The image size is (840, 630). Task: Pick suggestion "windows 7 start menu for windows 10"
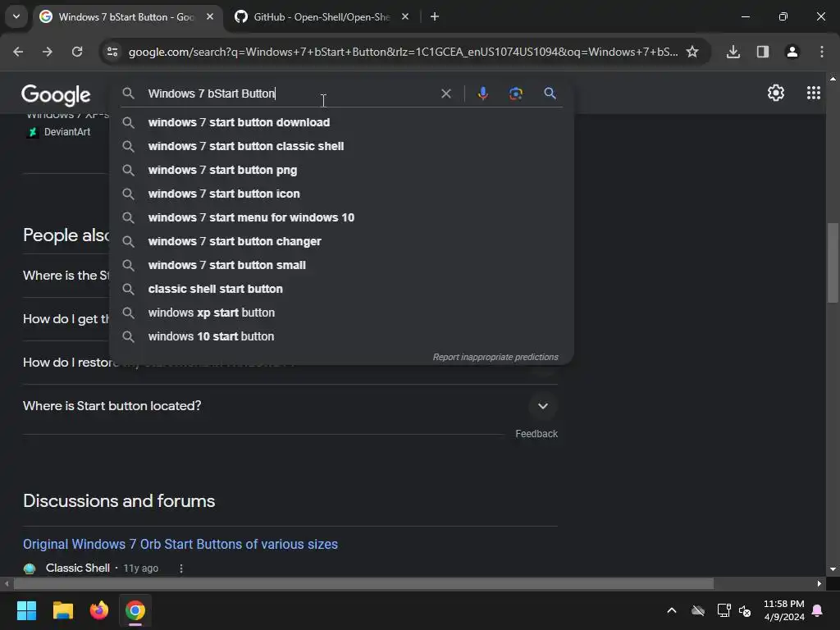pos(341,217)
